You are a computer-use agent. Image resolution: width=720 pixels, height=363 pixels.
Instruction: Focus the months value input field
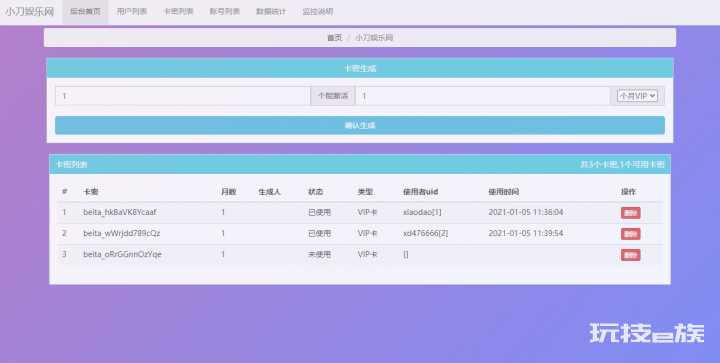(483, 96)
